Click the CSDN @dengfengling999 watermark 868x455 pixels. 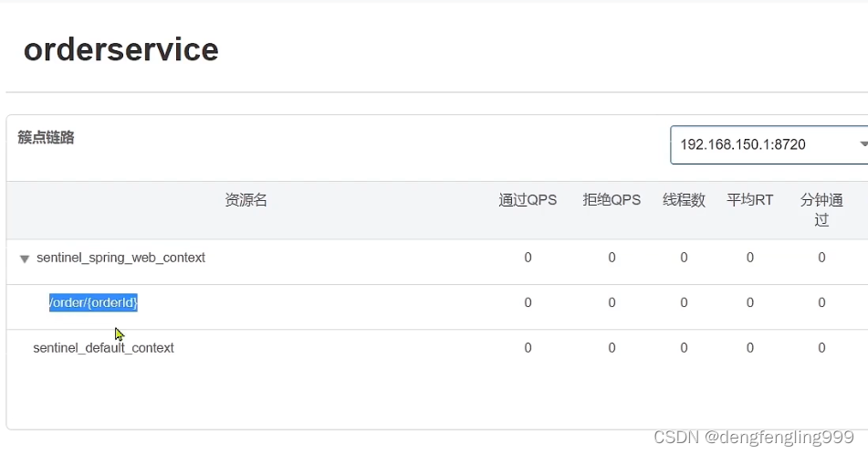coord(753,439)
